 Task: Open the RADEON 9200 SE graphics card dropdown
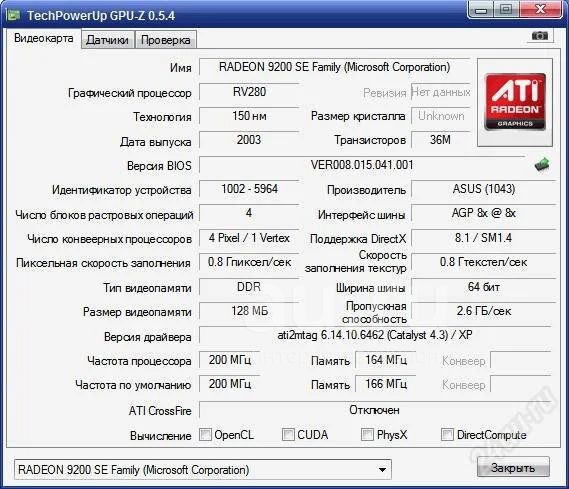(202, 470)
